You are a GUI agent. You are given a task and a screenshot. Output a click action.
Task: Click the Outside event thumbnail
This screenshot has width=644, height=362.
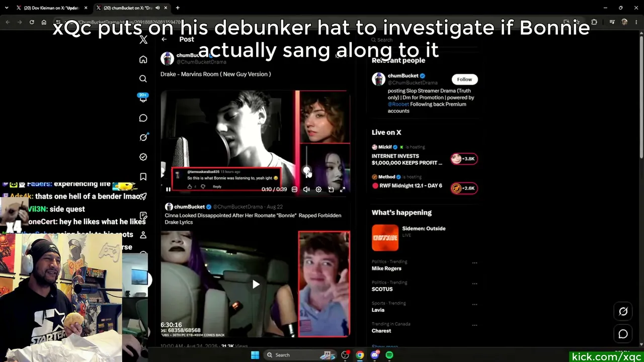coord(385,237)
